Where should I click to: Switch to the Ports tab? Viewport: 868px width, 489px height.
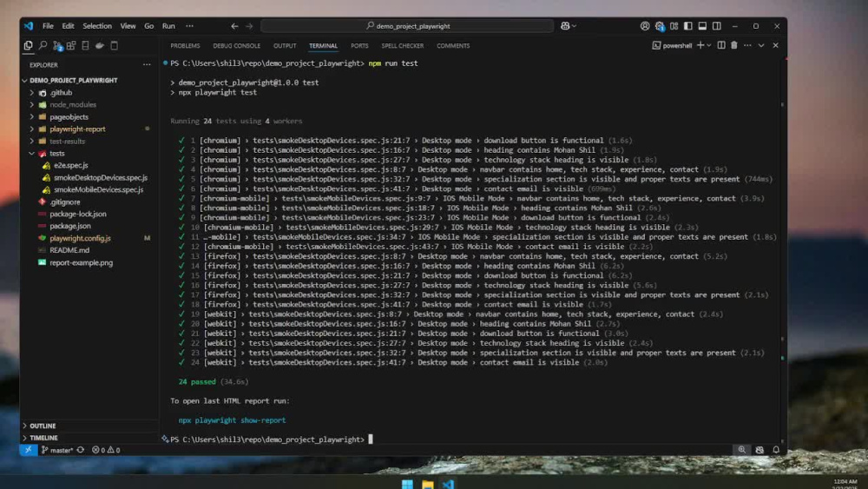point(359,46)
